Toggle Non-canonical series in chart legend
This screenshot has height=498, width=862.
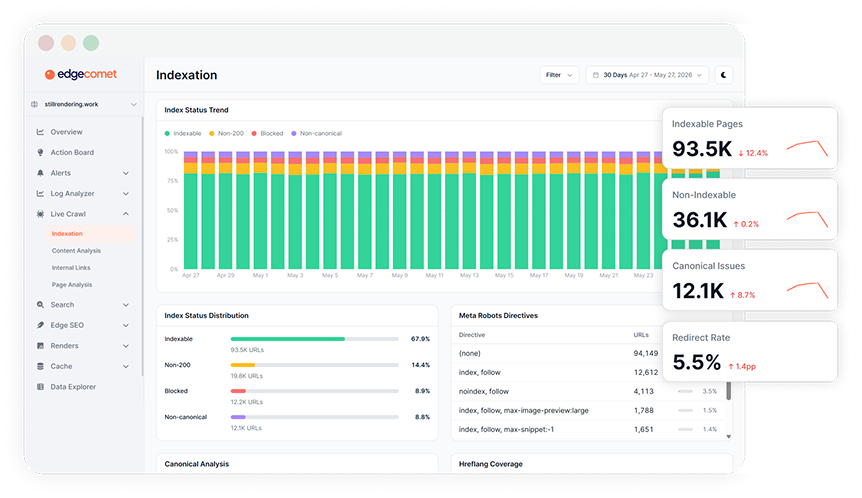click(317, 134)
